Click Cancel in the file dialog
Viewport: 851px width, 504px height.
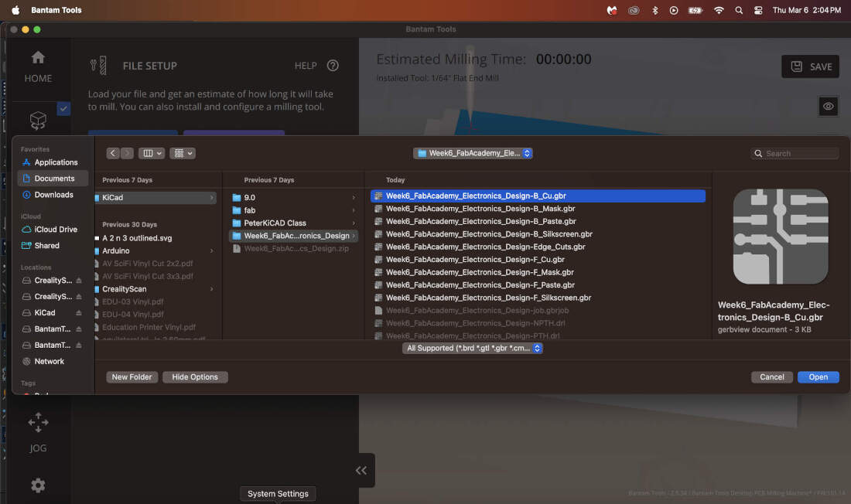point(772,377)
